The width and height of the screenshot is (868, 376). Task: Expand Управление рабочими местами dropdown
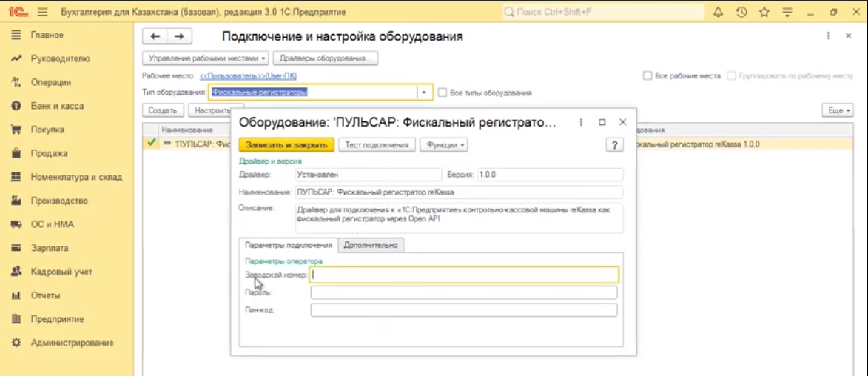[x=206, y=58]
